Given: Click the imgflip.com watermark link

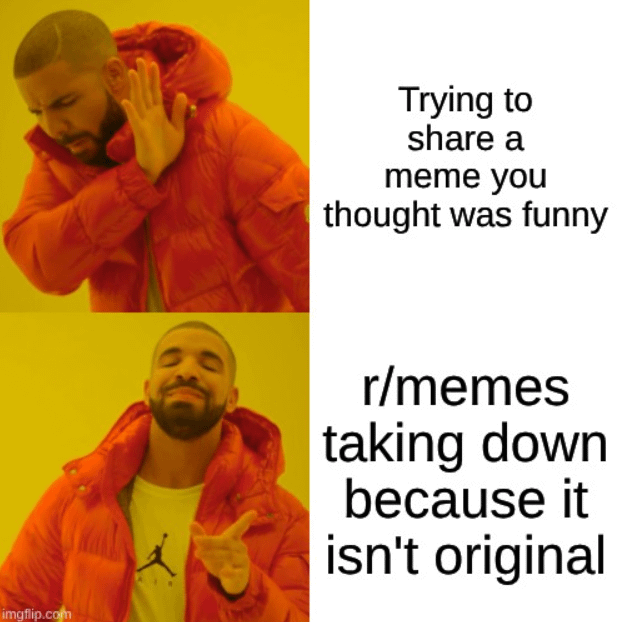Looking at the screenshot, I should (x=36, y=614).
